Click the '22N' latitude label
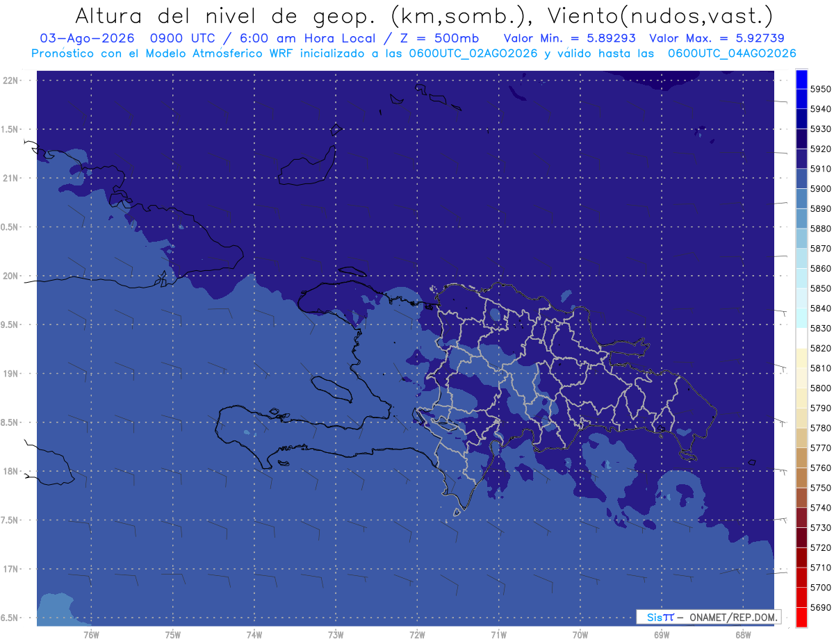 point(12,81)
